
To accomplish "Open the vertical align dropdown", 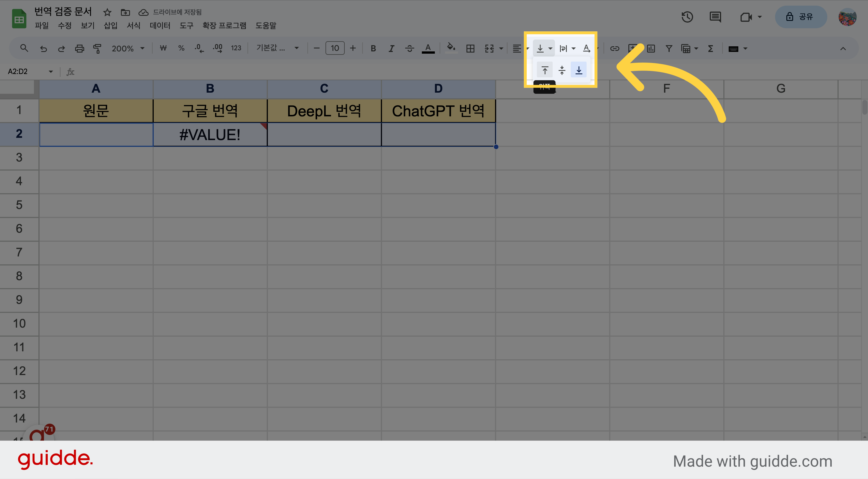I will [544, 49].
